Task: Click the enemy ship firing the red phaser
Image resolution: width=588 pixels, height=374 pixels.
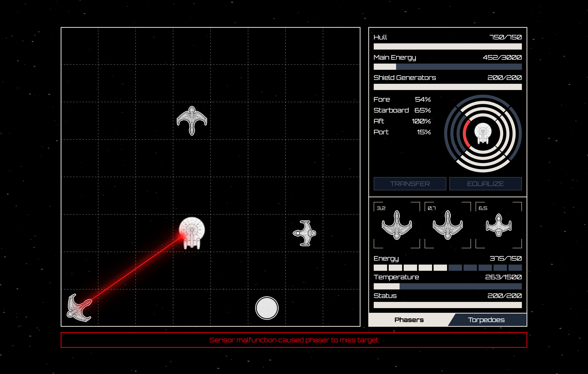Action: pos(79,308)
